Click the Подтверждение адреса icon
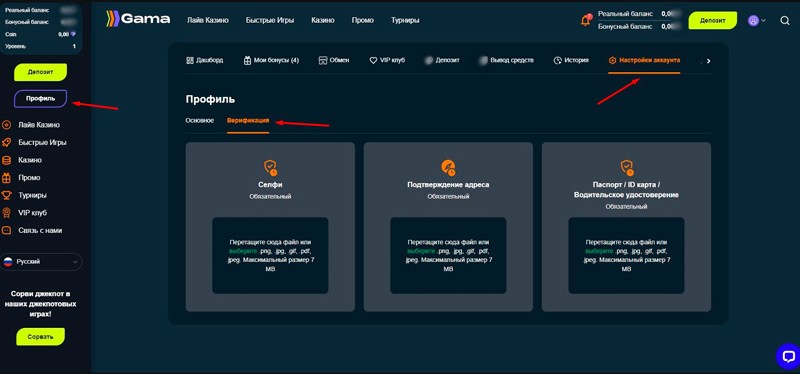Image resolution: width=800 pixels, height=374 pixels. point(448,167)
